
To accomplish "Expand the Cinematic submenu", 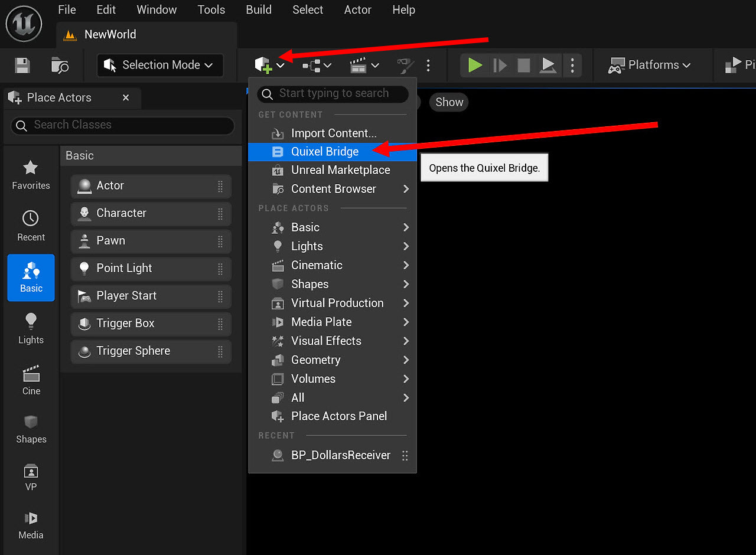I will (333, 265).
